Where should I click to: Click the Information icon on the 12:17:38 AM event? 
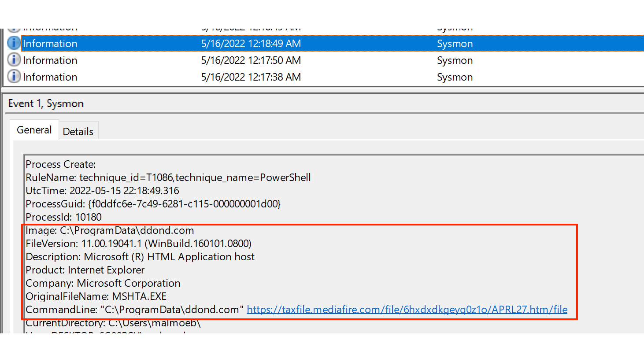14,76
